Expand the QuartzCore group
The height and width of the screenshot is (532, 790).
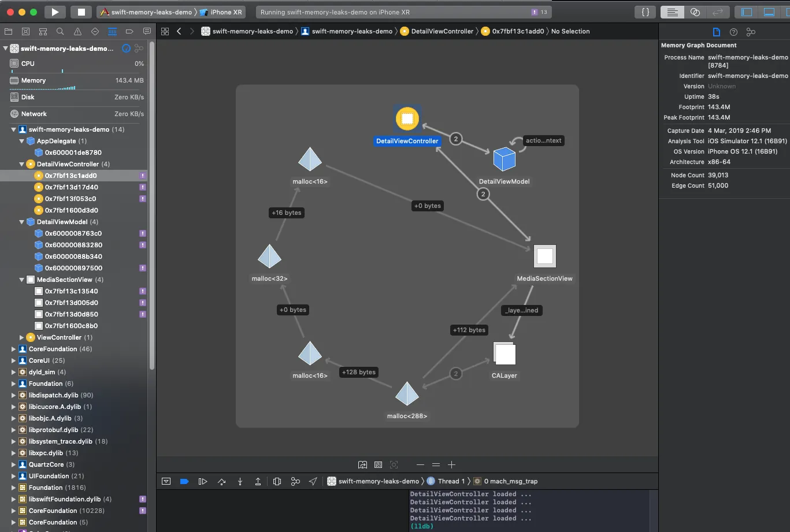pos(13,464)
